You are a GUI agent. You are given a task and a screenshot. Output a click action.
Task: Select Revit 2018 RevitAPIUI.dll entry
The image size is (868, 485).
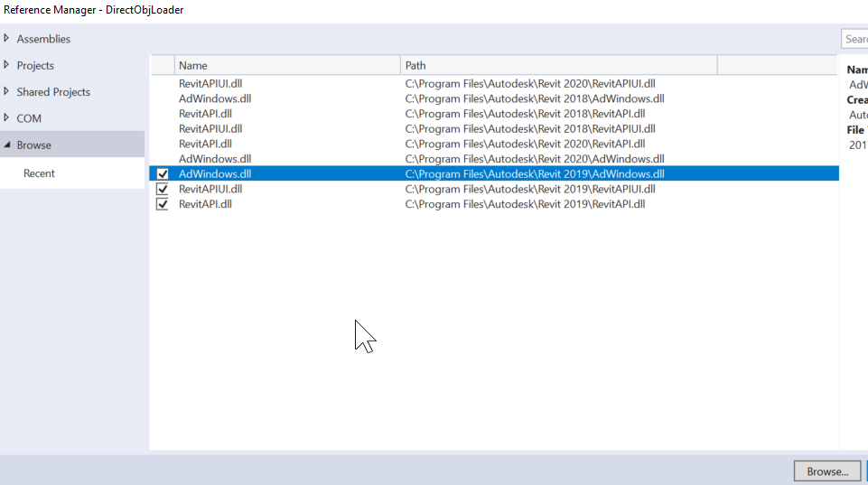point(494,128)
